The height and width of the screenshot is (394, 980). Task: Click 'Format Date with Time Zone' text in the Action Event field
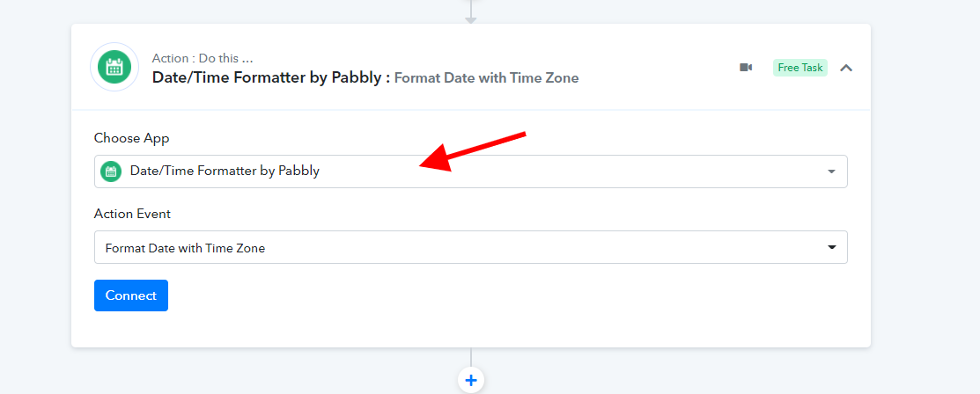185,248
